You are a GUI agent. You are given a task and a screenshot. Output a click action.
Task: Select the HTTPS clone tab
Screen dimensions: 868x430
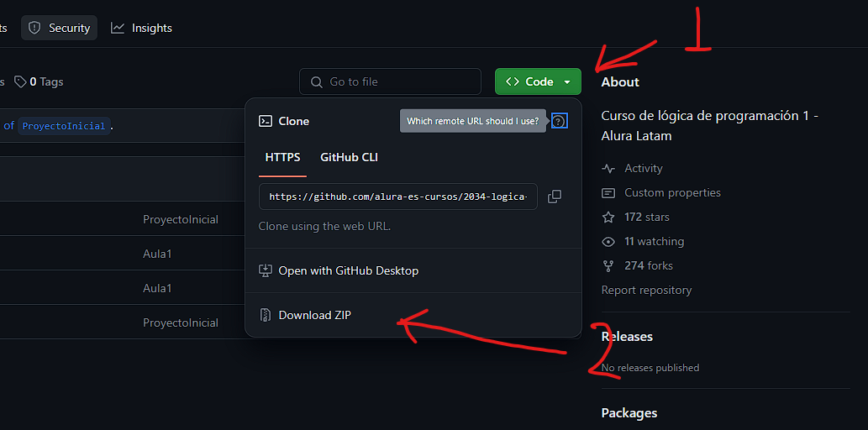(x=282, y=158)
